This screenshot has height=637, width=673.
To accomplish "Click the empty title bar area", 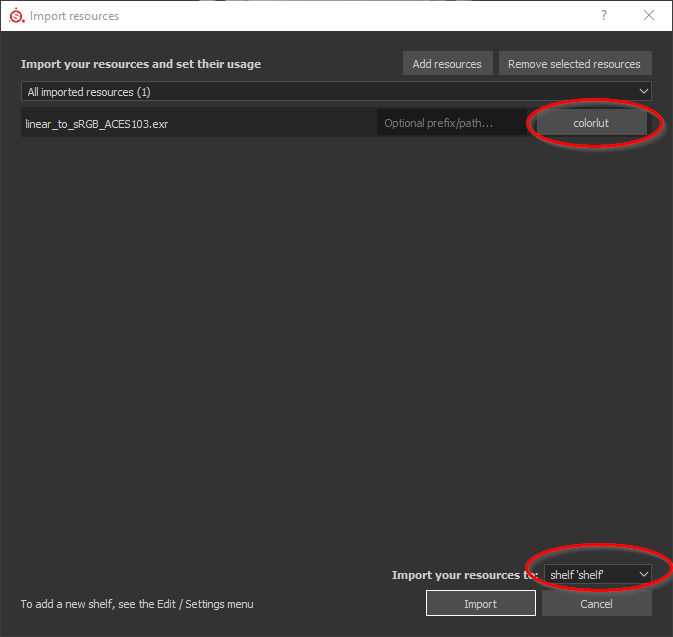I will pyautogui.click(x=350, y=16).
